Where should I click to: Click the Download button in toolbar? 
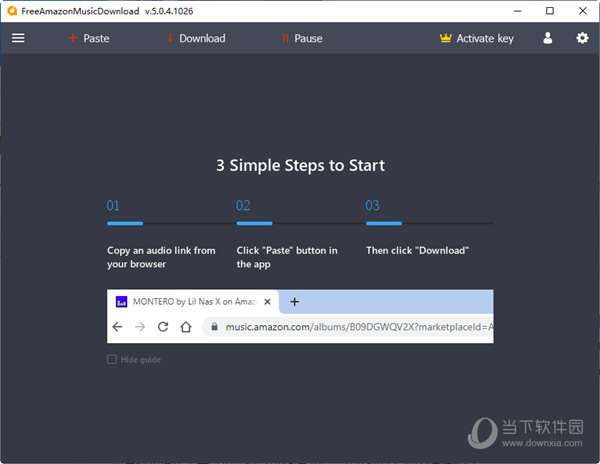click(196, 38)
